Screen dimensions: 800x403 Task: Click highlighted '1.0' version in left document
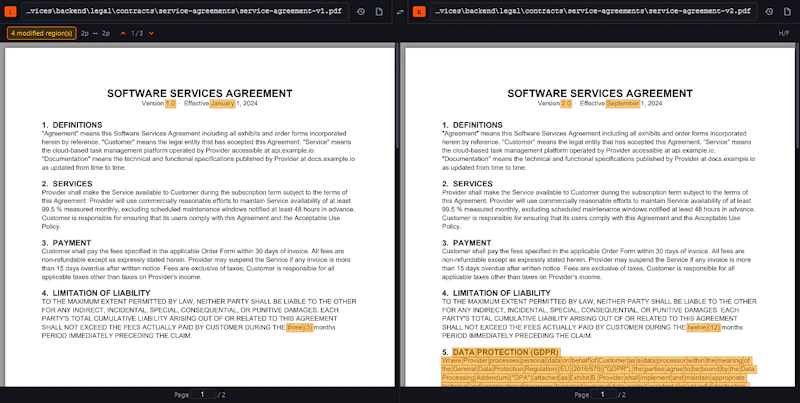tap(170, 104)
